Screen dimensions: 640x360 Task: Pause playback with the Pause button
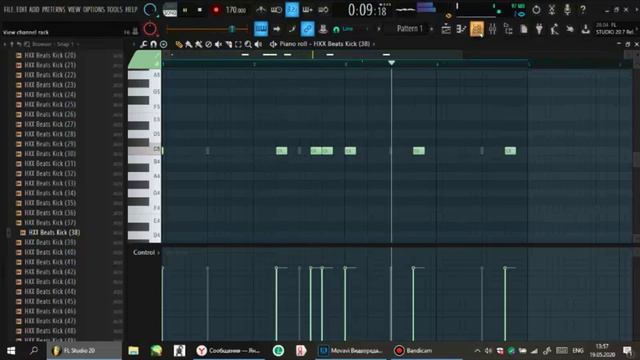pos(184,10)
